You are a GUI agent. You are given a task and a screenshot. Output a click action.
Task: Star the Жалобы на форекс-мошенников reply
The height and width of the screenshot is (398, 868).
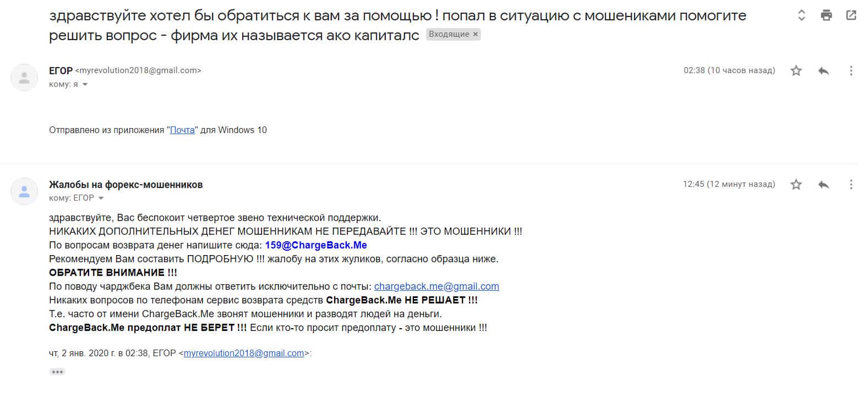point(796,185)
